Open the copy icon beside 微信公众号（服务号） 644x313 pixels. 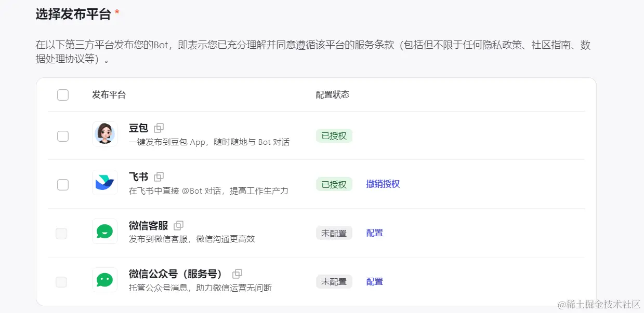click(238, 274)
